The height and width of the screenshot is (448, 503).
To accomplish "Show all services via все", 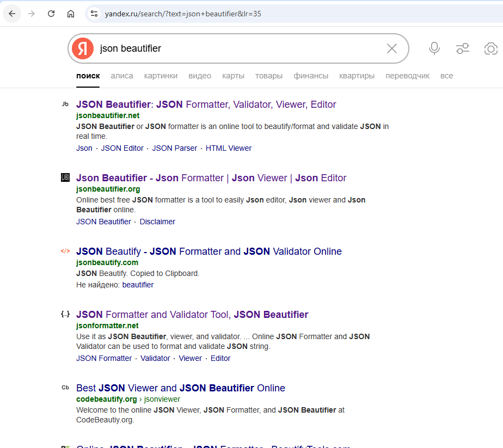I will pos(446,76).
